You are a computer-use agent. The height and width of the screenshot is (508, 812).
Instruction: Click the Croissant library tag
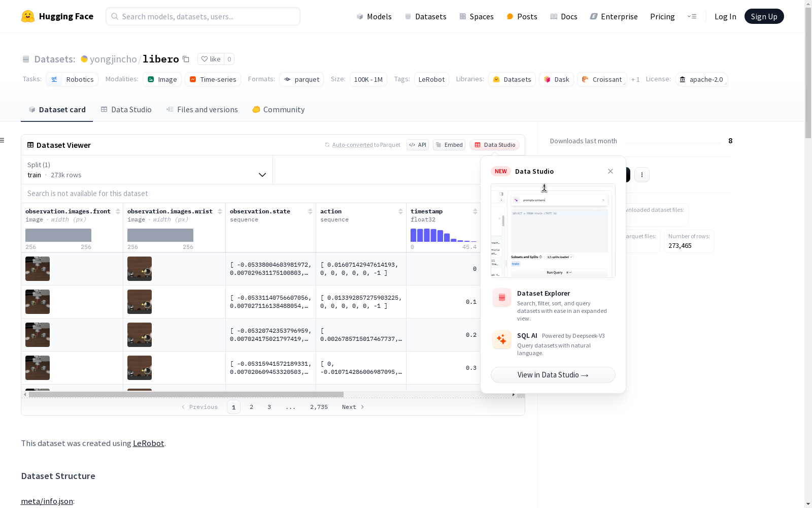[602, 79]
